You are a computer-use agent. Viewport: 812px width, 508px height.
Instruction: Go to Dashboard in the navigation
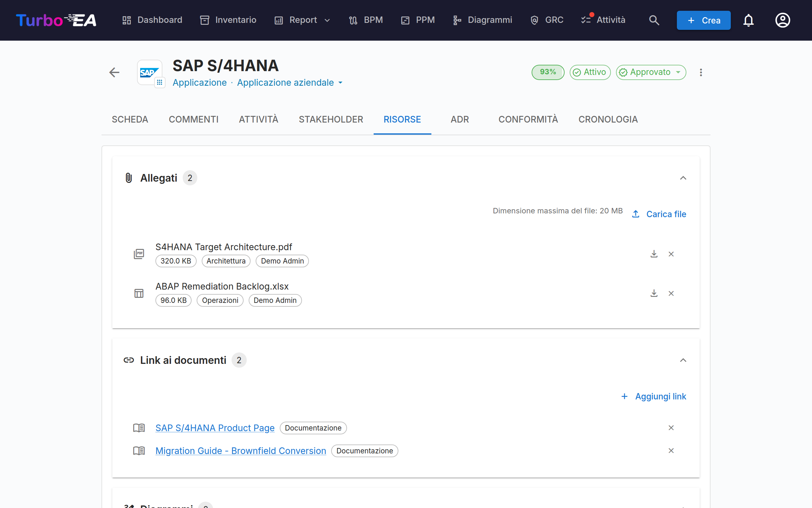(x=152, y=20)
